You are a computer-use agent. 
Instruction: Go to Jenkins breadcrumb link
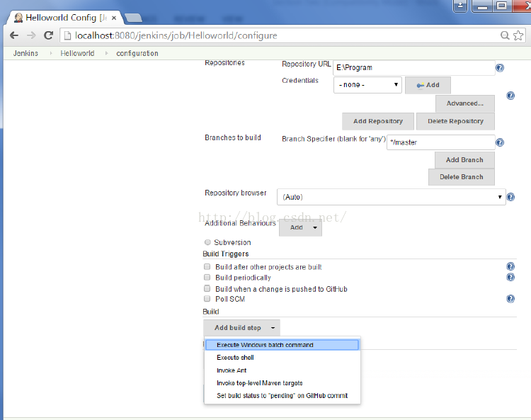coord(25,53)
